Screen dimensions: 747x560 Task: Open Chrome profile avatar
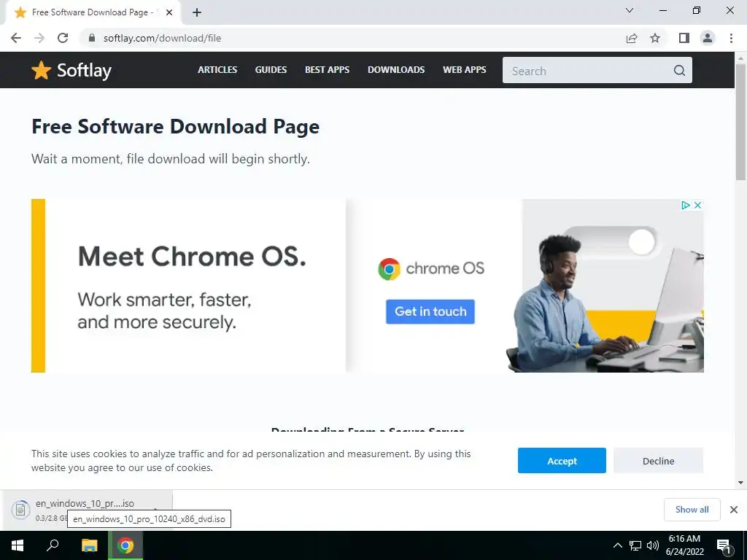[708, 38]
